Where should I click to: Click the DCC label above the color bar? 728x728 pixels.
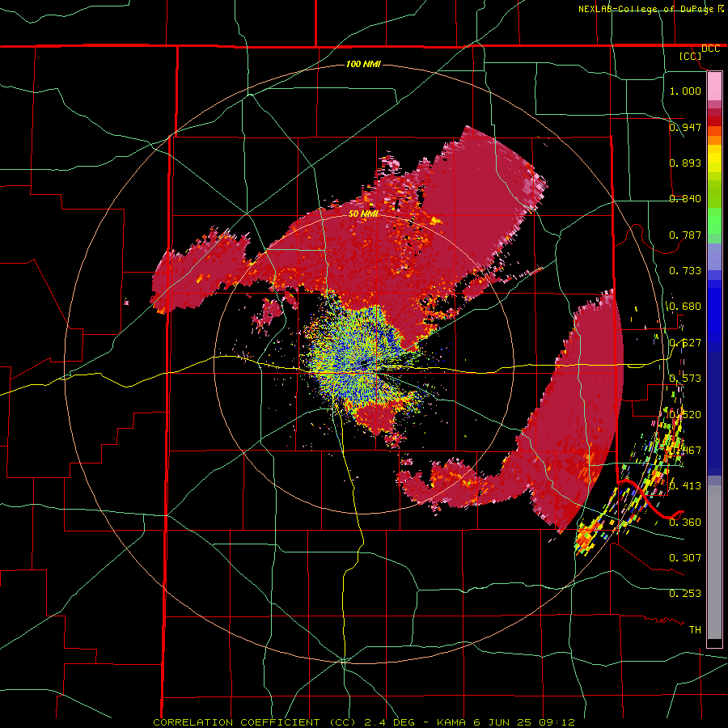710,49
